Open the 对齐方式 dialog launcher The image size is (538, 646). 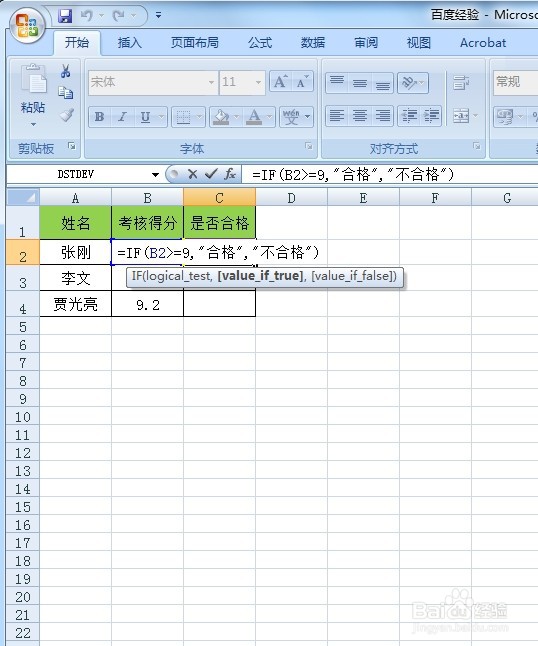pyautogui.click(x=477, y=146)
